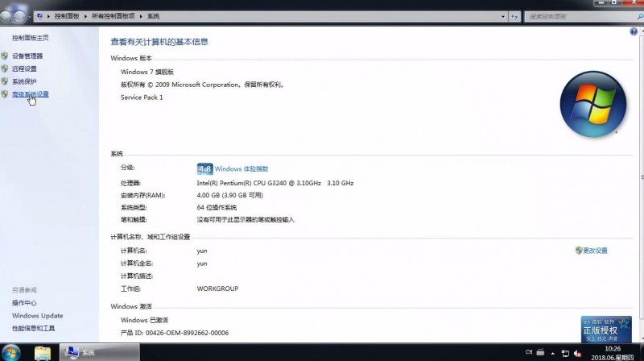The height and width of the screenshot is (361, 644).
Task: Click the WORKGROUP workgroup value
Action: click(217, 288)
